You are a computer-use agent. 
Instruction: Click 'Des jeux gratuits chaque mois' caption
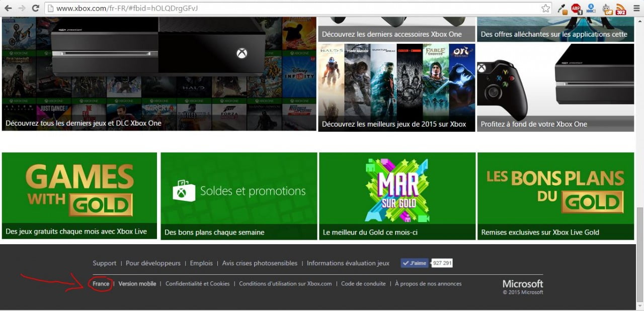coord(76,232)
